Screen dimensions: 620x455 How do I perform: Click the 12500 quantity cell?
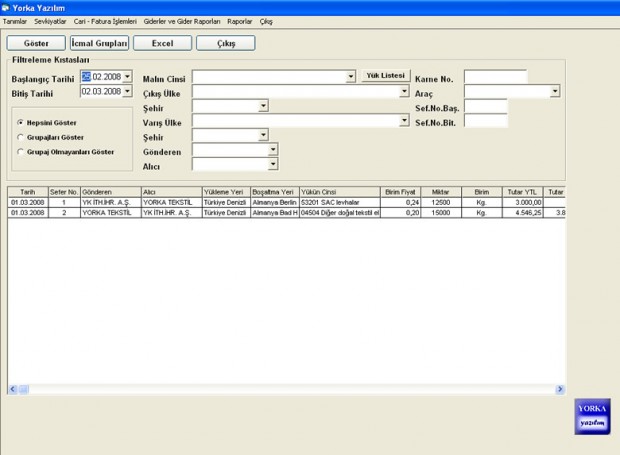pyautogui.click(x=441, y=202)
